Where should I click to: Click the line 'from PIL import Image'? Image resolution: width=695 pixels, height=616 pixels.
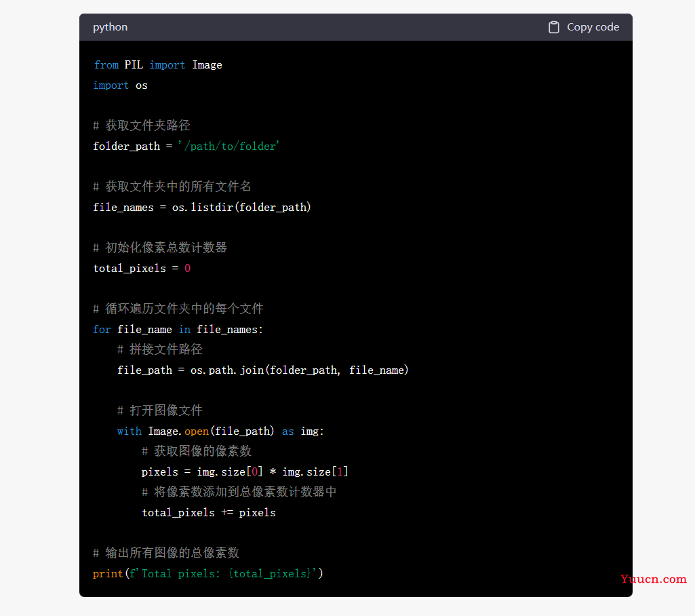pos(158,65)
